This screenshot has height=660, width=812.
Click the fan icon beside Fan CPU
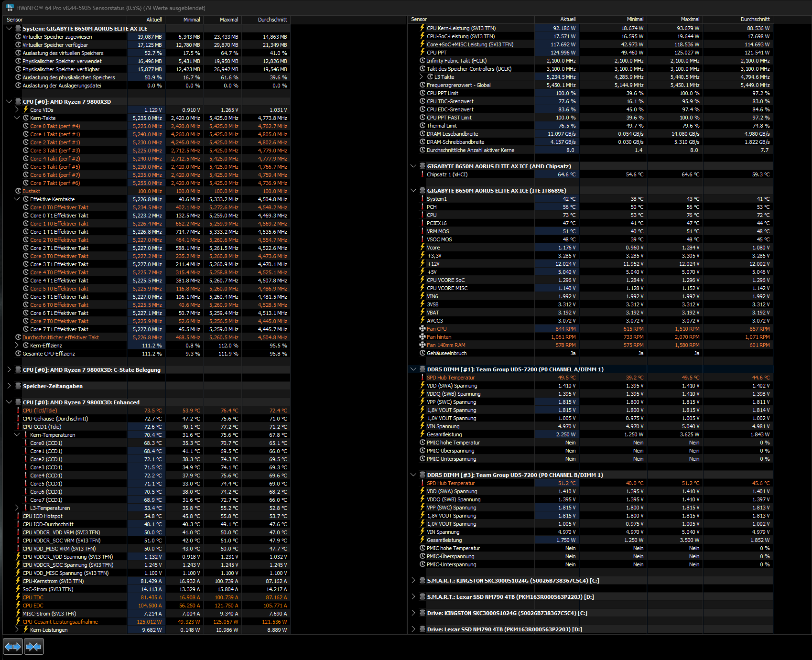[x=422, y=329]
